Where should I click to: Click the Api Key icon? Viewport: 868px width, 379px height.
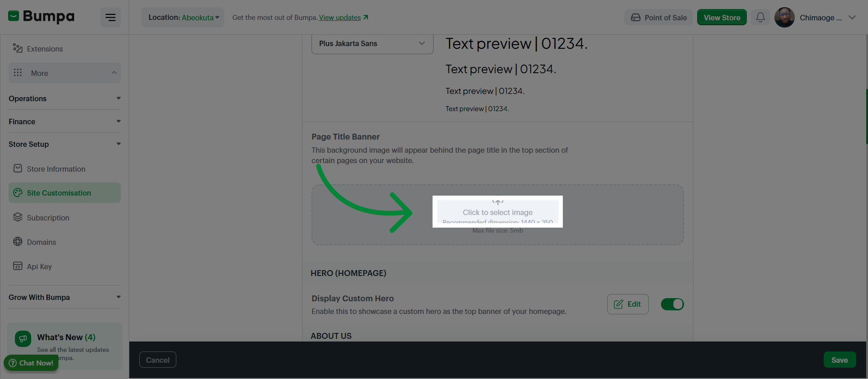(x=18, y=266)
